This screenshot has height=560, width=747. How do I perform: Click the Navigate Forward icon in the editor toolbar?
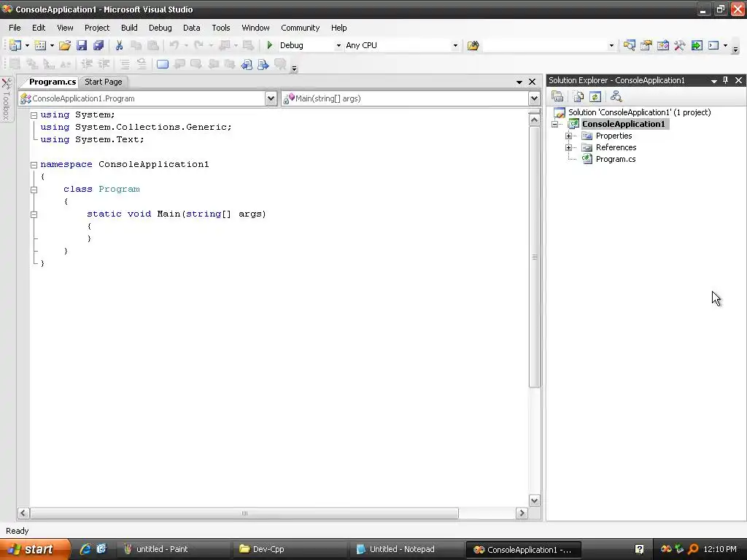point(263,64)
